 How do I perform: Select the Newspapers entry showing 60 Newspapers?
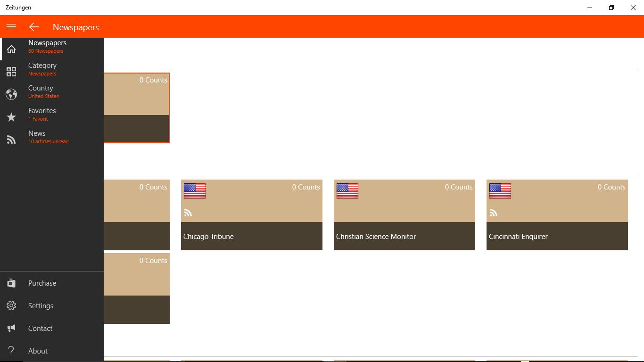(48, 46)
